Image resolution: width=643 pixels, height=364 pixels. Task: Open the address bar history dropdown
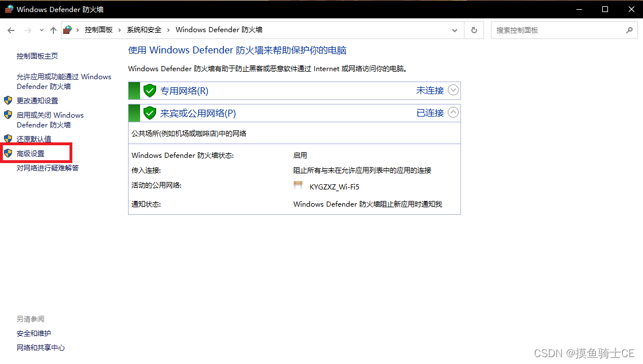pyautogui.click(x=454, y=30)
